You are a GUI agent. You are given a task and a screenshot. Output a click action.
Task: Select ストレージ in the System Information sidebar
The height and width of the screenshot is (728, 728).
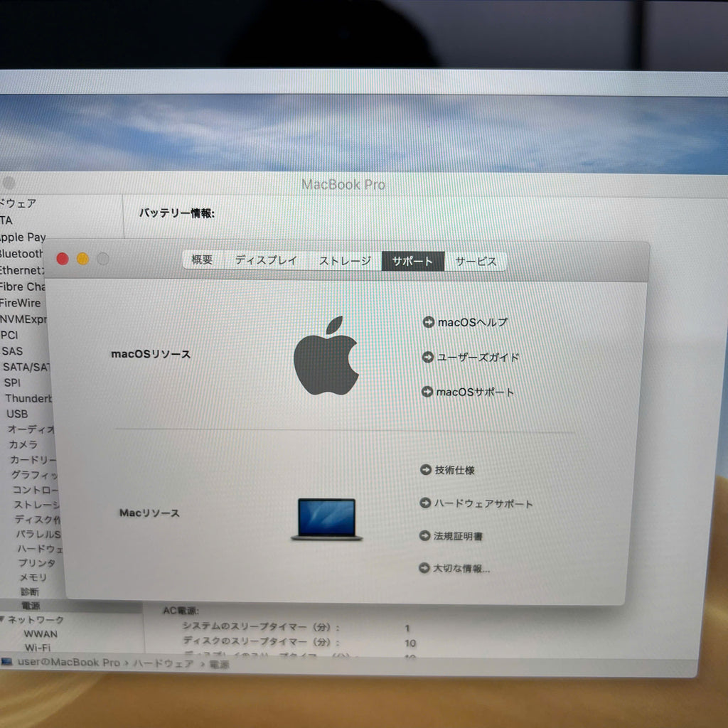[x=37, y=505]
